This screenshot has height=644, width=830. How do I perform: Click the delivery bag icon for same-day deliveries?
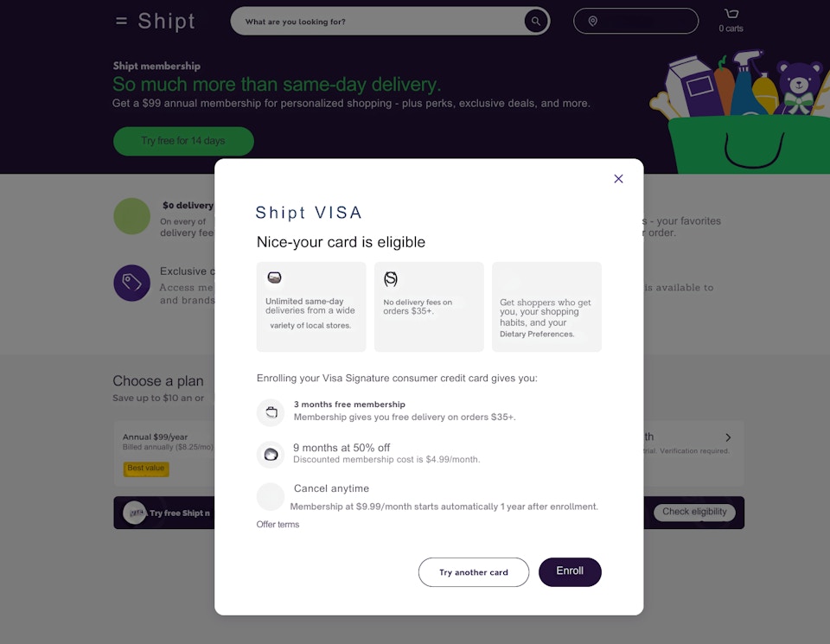point(274,277)
